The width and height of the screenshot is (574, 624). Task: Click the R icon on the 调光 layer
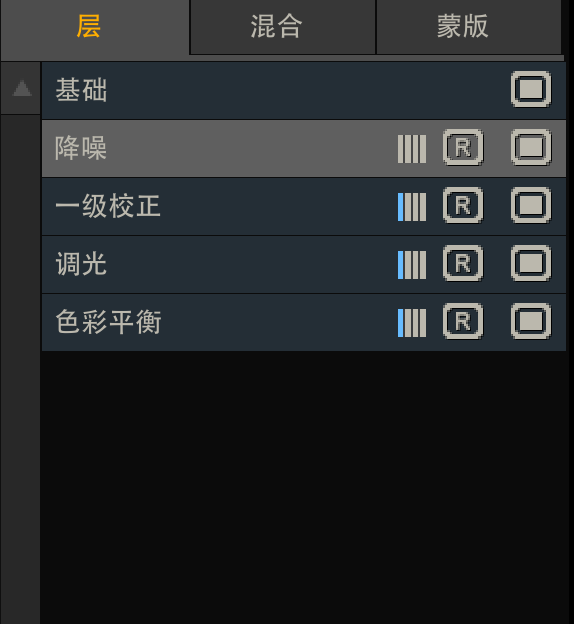(463, 263)
